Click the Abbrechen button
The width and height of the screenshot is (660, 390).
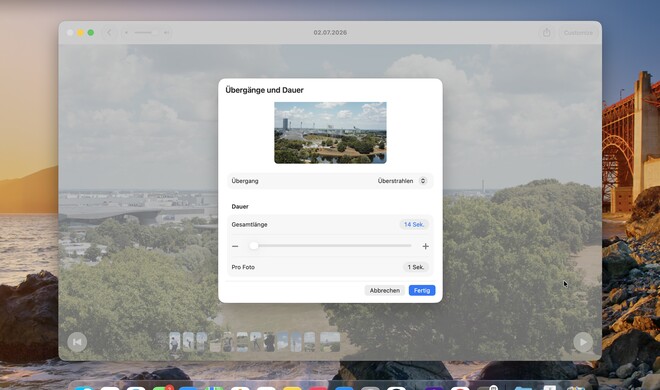point(385,290)
